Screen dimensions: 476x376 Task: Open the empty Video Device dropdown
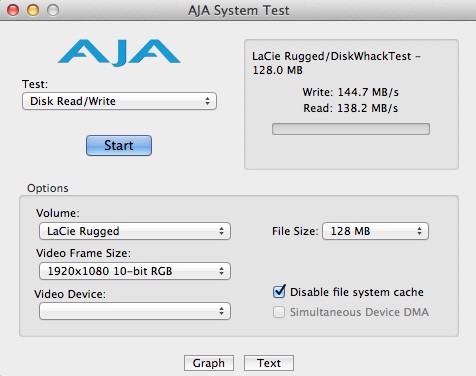(x=135, y=311)
